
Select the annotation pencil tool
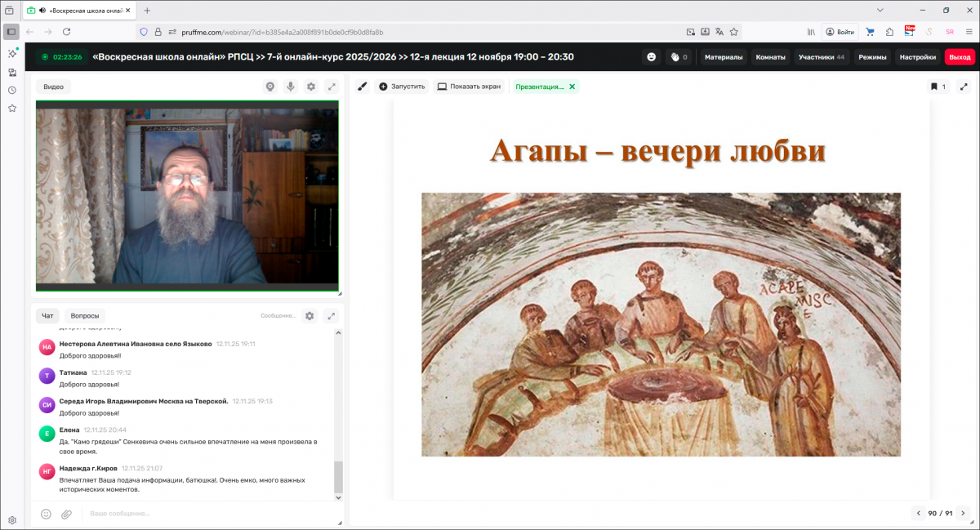pyautogui.click(x=363, y=86)
